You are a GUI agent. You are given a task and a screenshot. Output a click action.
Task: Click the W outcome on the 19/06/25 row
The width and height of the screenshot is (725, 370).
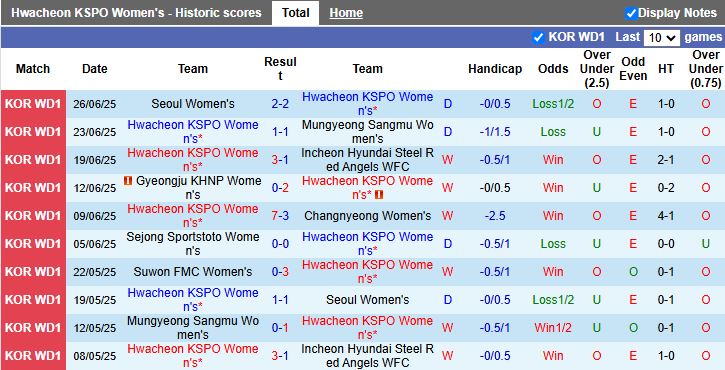[448, 160]
